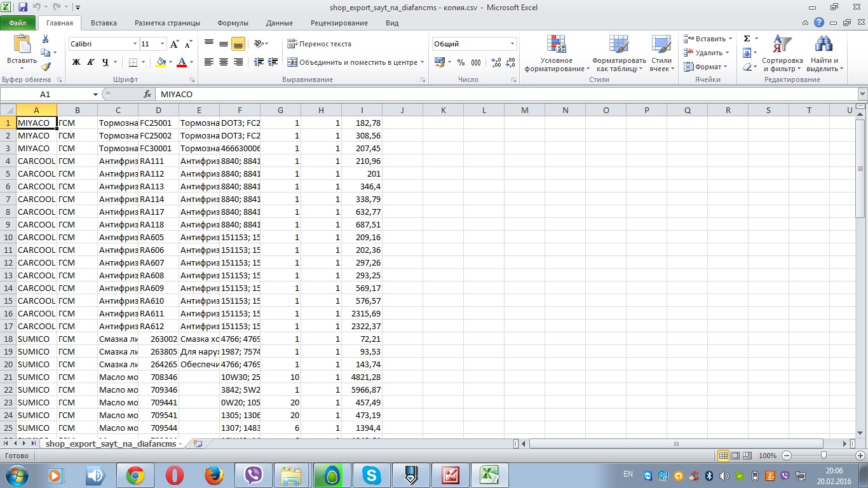Open Google Chrome from taskbar
Image resolution: width=868 pixels, height=488 pixels.
point(135,475)
